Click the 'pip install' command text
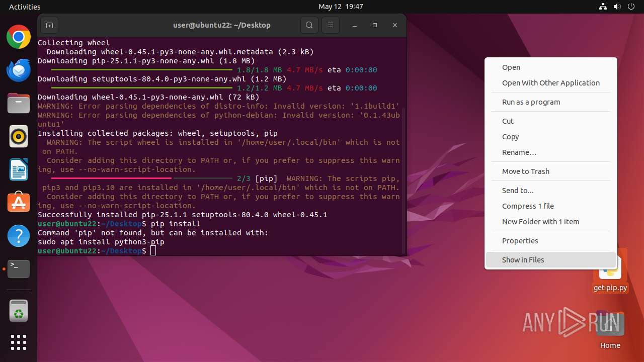Viewport: 644px width, 362px height. pyautogui.click(x=176, y=224)
